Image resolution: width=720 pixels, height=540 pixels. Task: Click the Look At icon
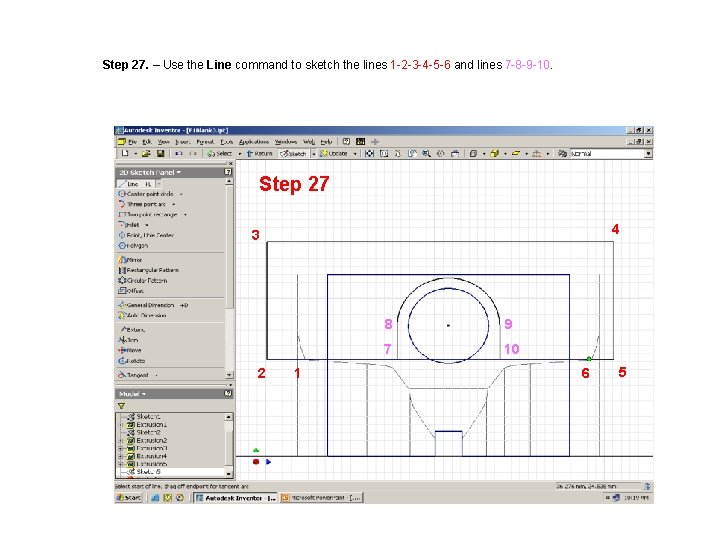(x=455, y=153)
